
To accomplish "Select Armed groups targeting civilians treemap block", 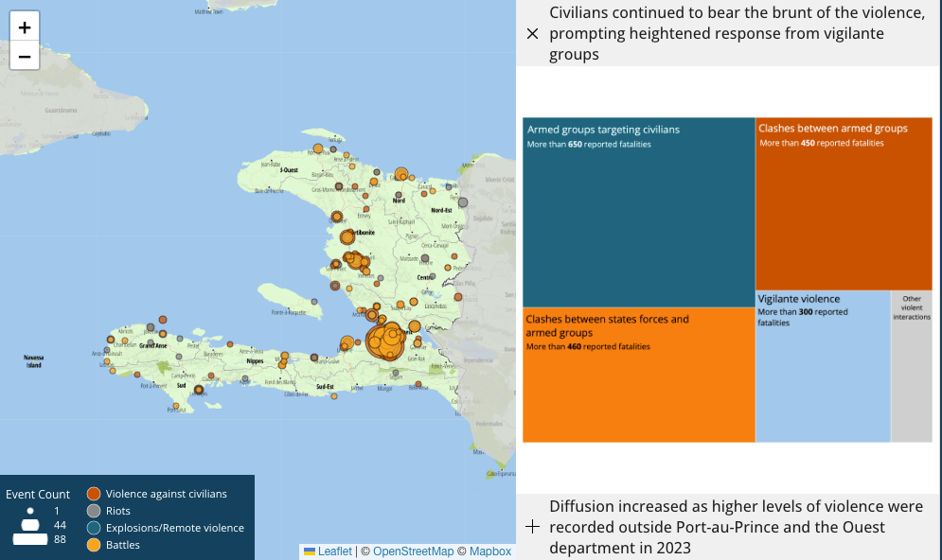I will (638, 213).
